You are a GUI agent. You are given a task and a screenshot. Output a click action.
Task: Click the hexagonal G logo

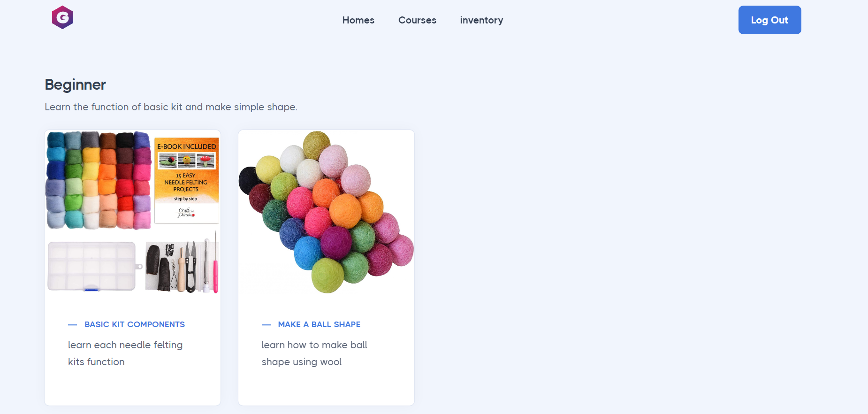point(62,18)
